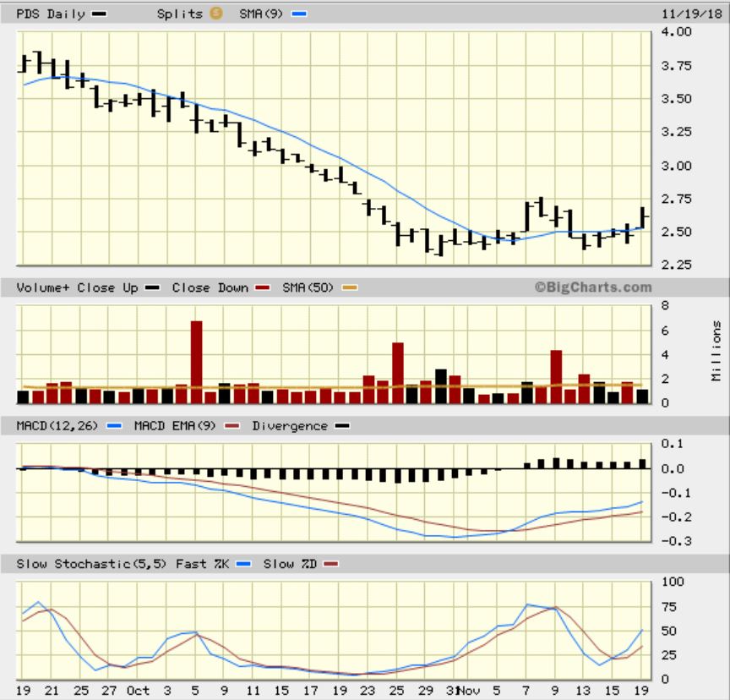Image resolution: width=730 pixels, height=700 pixels.
Task: Click the last price bar on Nov 19
Action: click(643, 217)
